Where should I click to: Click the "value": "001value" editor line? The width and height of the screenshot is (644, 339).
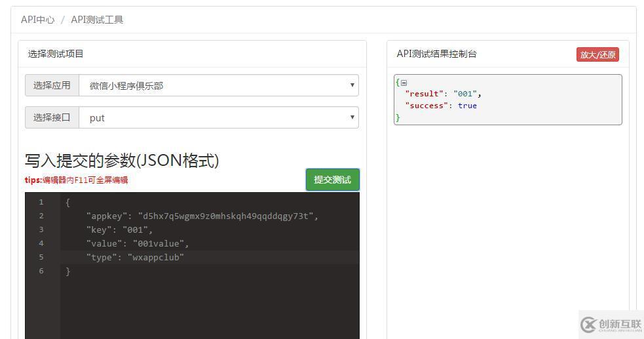click(138, 244)
